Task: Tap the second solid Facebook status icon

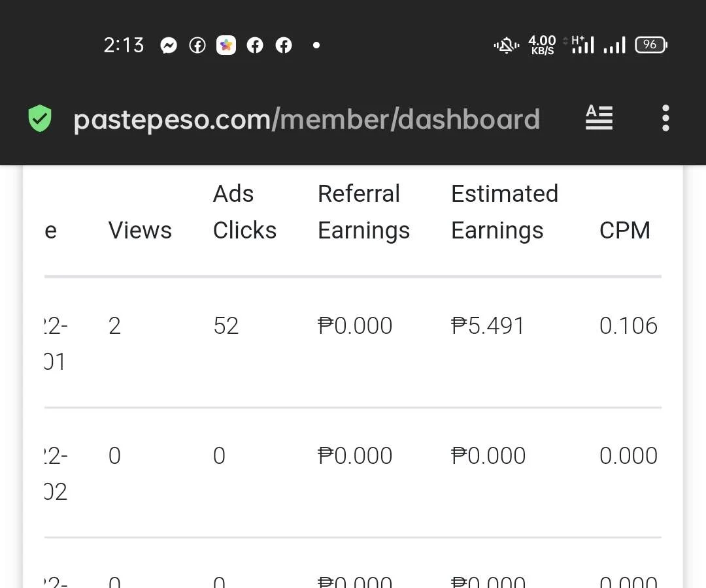Action: point(284,46)
